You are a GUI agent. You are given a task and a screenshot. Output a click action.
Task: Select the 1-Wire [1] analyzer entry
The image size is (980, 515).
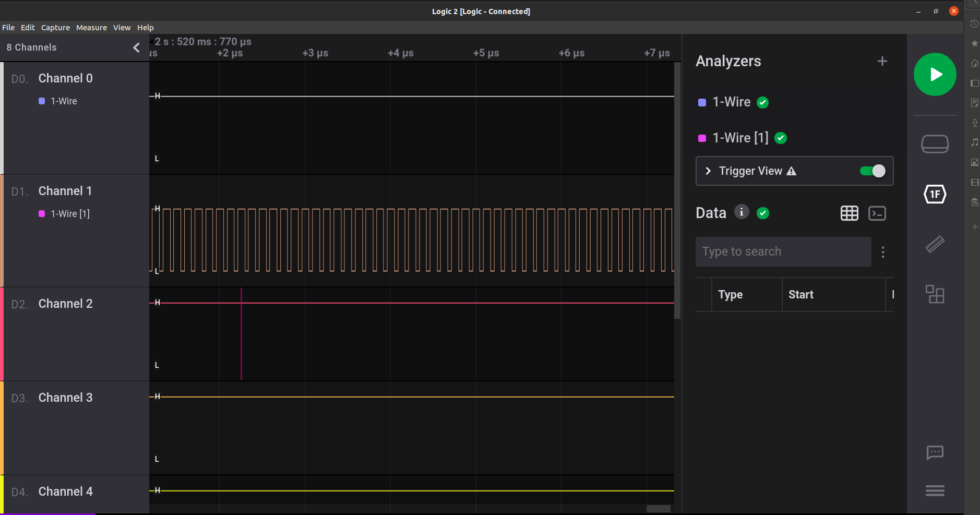[x=740, y=138]
